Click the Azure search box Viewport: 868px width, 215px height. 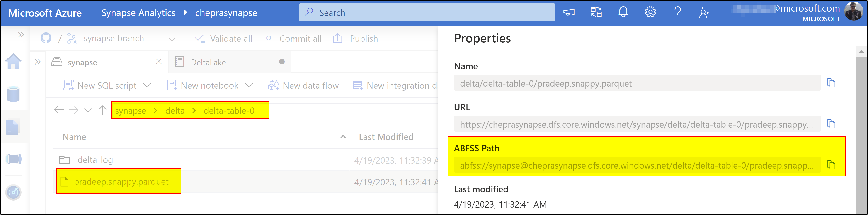click(x=427, y=12)
